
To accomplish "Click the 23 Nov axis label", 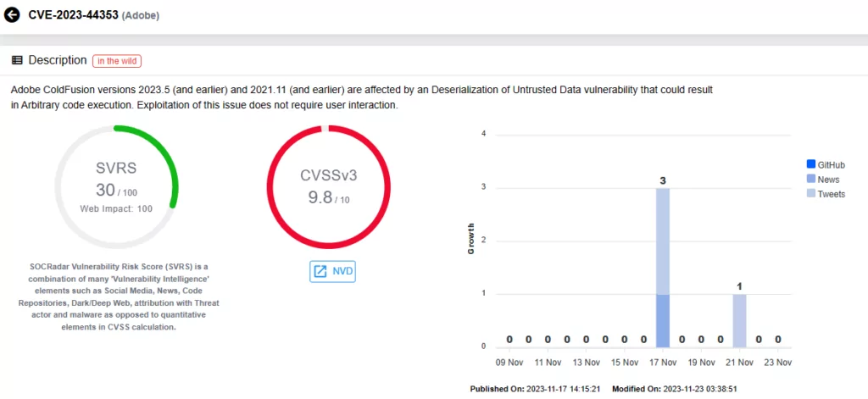I will 778,363.
